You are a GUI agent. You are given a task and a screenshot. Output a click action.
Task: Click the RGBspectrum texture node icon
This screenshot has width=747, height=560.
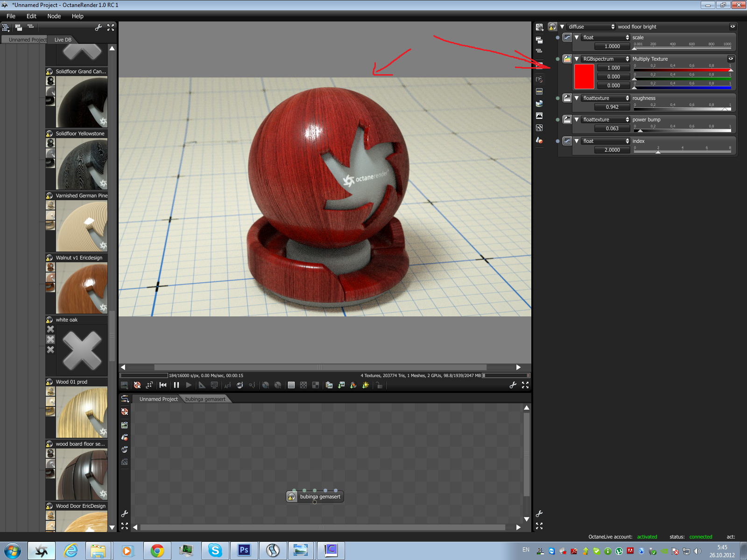(x=567, y=59)
